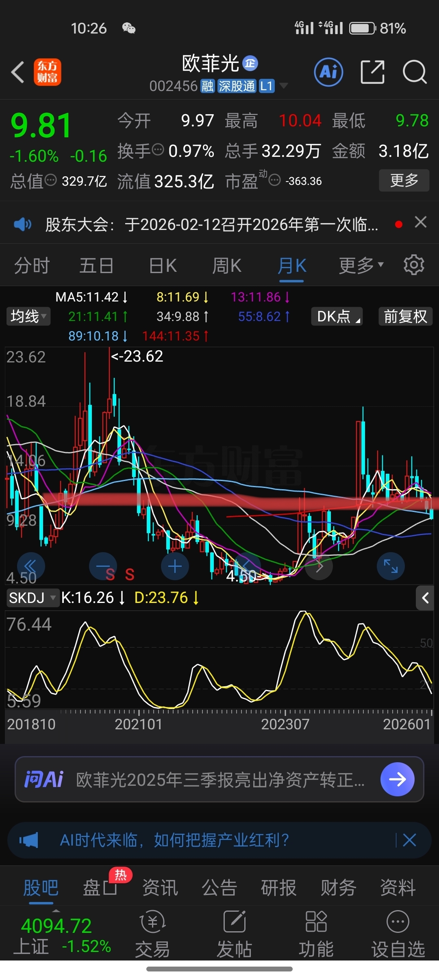Tap megaphone icon in AI banner

click(x=29, y=840)
